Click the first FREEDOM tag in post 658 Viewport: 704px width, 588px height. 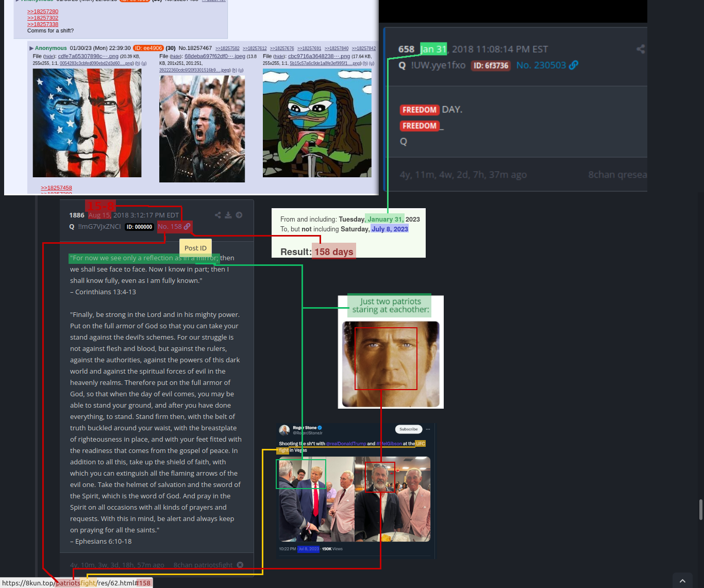click(420, 110)
